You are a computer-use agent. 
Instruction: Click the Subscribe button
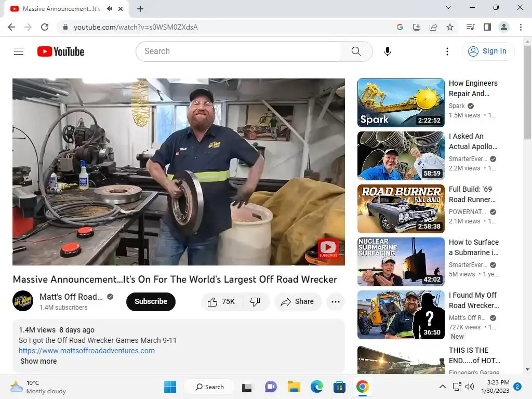(151, 302)
